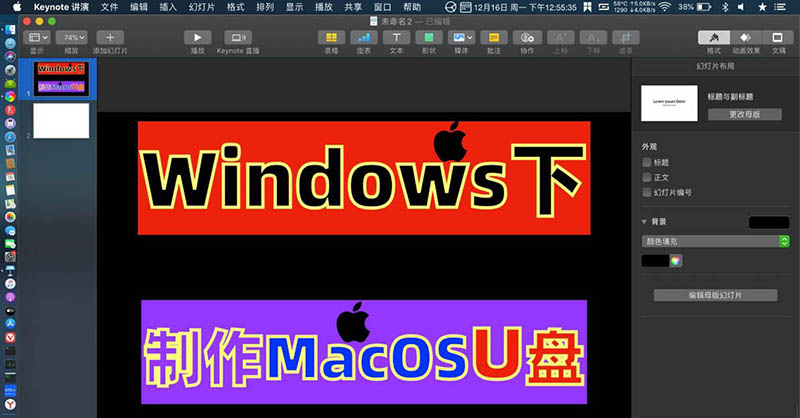Click the 更改母版 button
Image resolution: width=800 pixels, height=418 pixels.
coord(744,114)
